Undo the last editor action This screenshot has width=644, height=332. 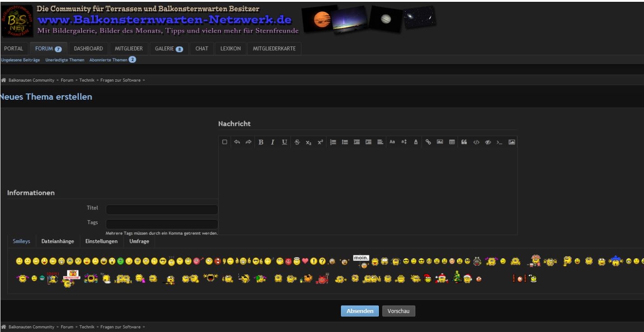[237, 142]
